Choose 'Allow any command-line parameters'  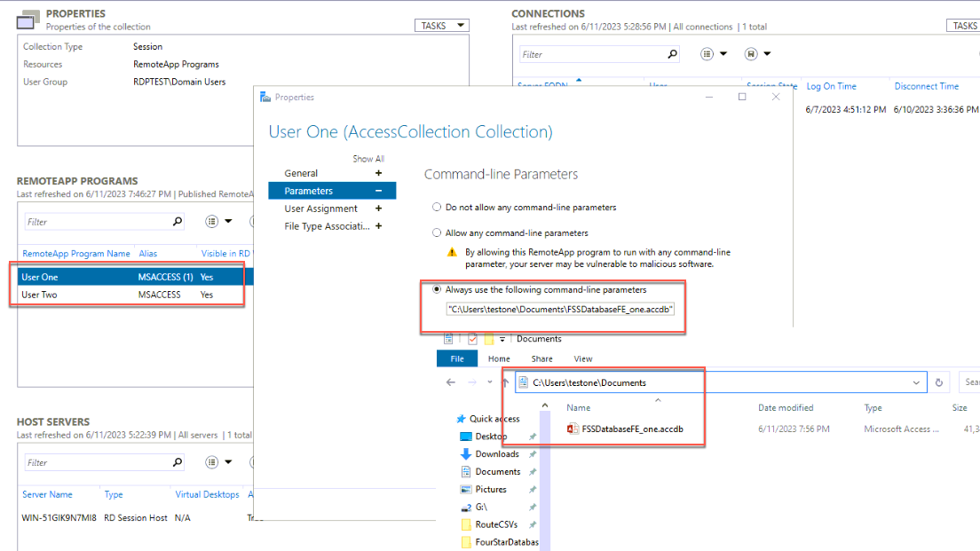[x=437, y=233]
